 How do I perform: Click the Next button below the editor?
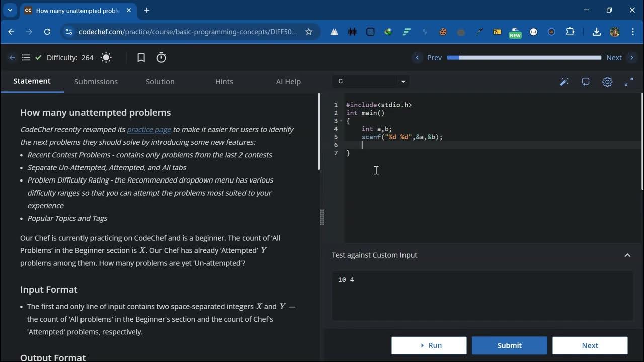coord(590,345)
